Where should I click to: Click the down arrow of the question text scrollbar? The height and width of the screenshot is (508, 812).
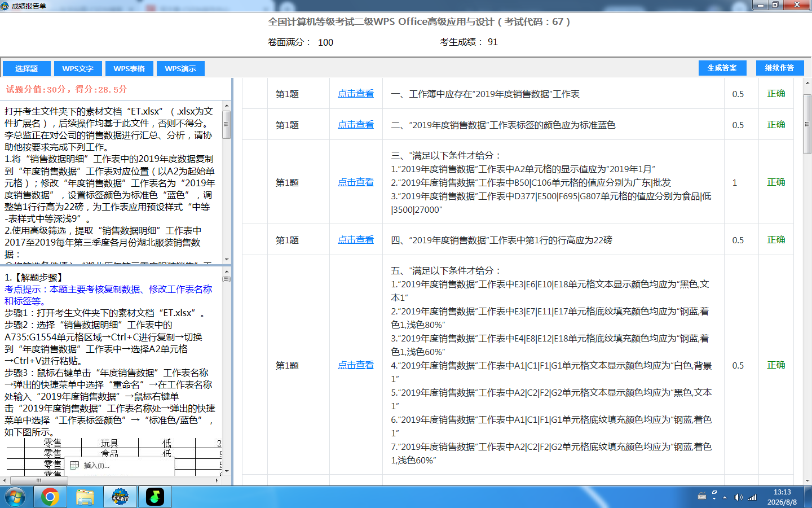coord(227,259)
